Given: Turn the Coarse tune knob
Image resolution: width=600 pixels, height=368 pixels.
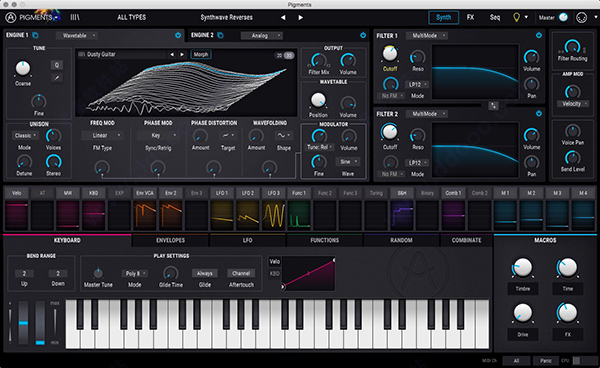Looking at the screenshot, I should [23, 69].
